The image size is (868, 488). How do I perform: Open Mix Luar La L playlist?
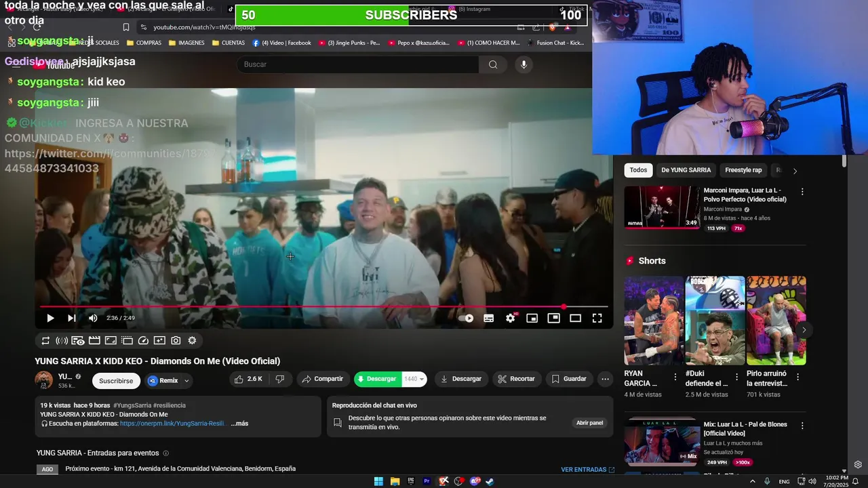[x=662, y=442]
